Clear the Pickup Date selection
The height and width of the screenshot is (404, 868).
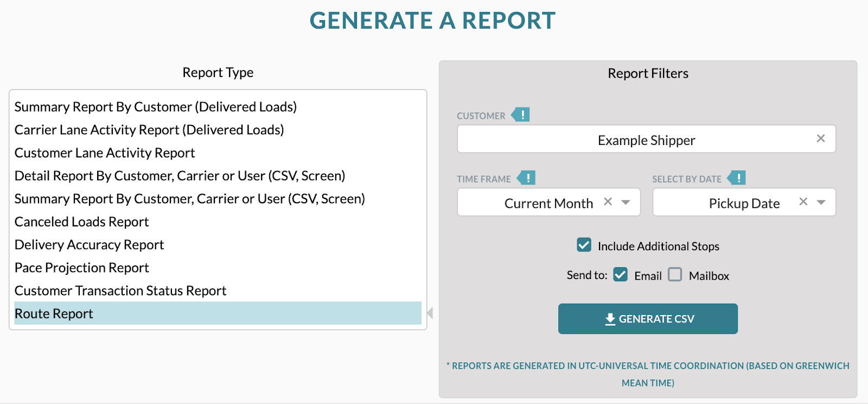(803, 201)
